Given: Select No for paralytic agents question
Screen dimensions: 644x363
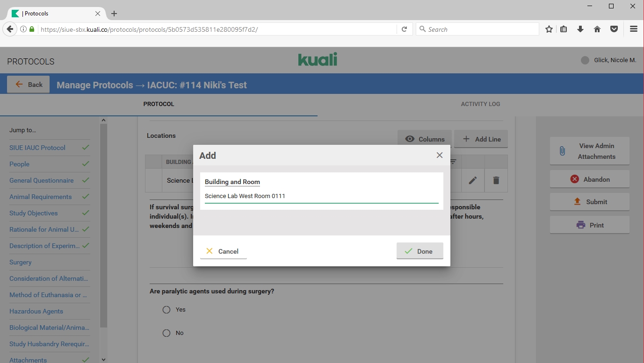Looking at the screenshot, I should [x=166, y=333].
